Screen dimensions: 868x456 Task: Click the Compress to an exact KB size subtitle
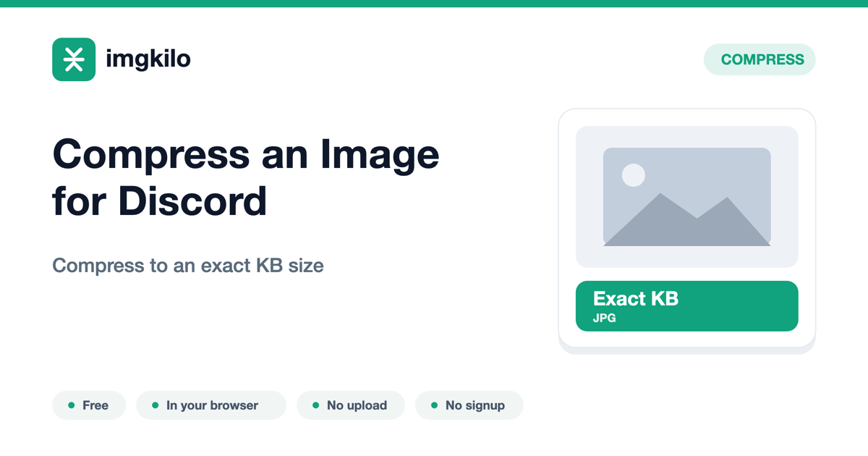click(x=188, y=266)
